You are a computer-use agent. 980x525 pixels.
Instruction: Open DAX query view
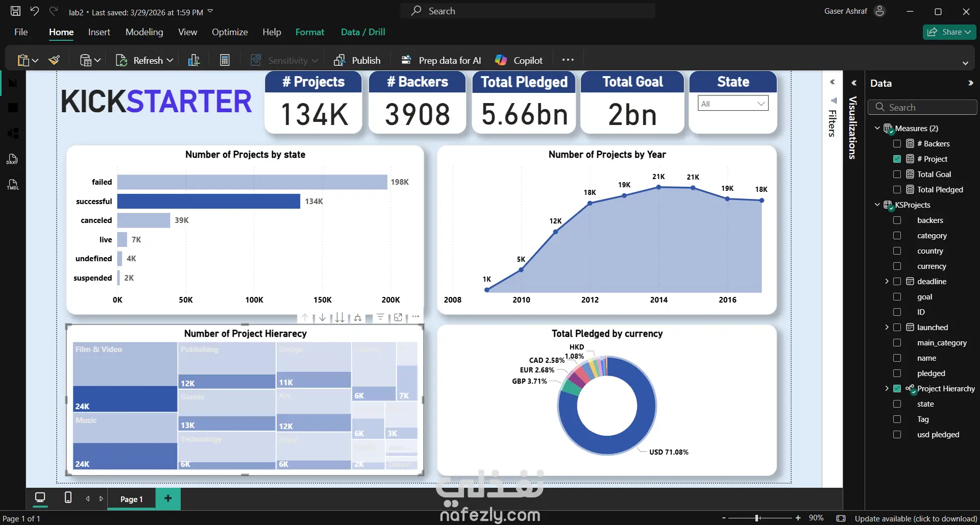click(x=13, y=159)
